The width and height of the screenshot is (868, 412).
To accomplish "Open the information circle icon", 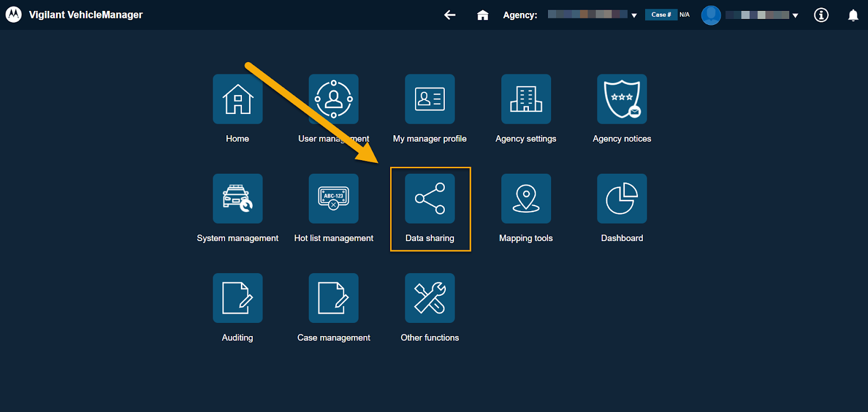I will tap(821, 15).
